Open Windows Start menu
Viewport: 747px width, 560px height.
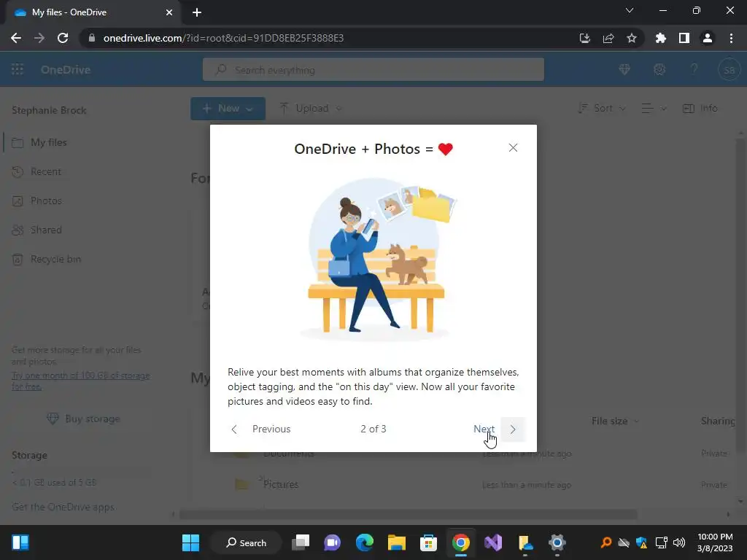[190, 542]
